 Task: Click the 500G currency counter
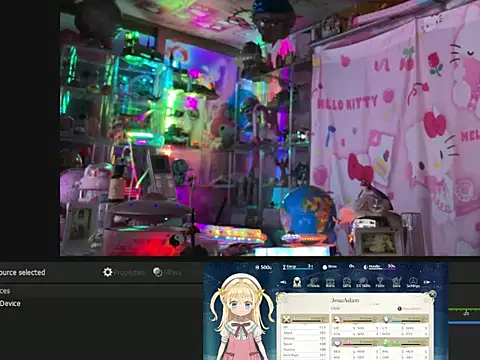[263, 267]
